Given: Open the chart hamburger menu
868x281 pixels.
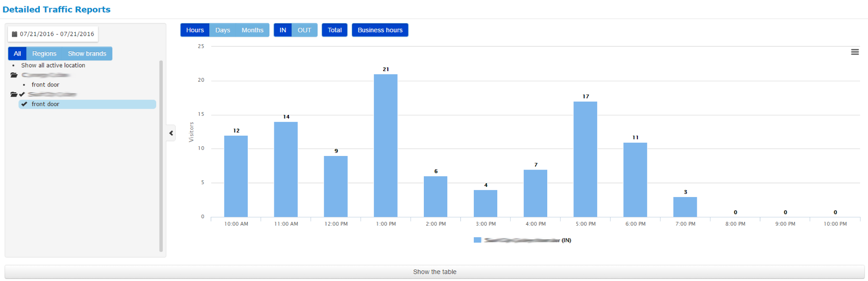Looking at the screenshot, I should coord(855,52).
